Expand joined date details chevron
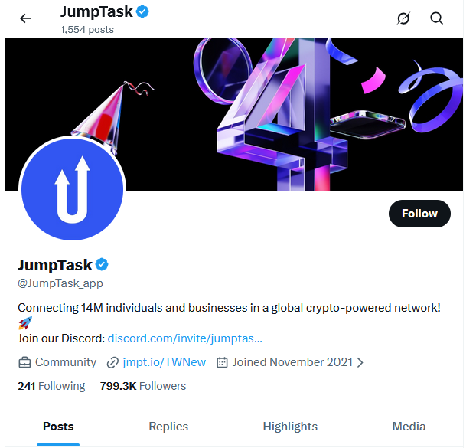 pyautogui.click(x=360, y=362)
